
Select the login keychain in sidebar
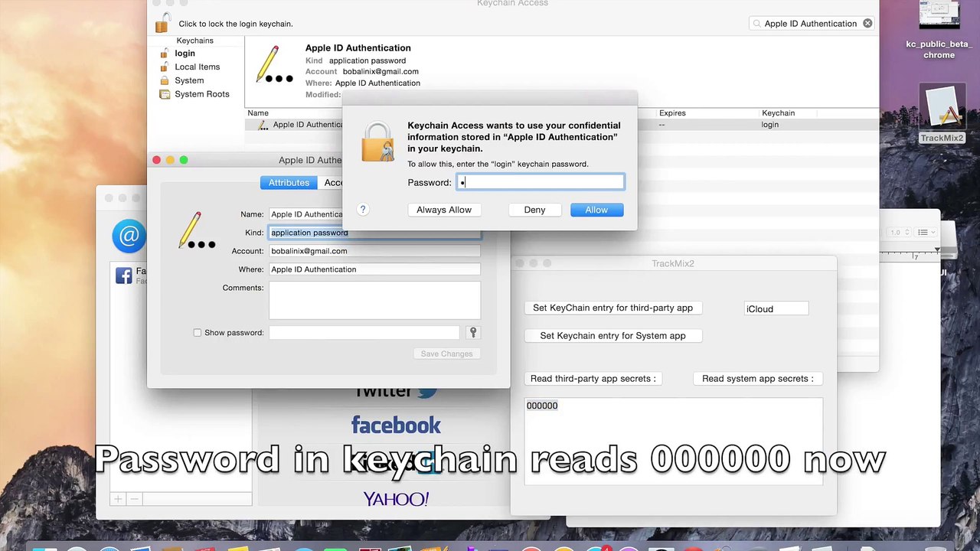185,54
